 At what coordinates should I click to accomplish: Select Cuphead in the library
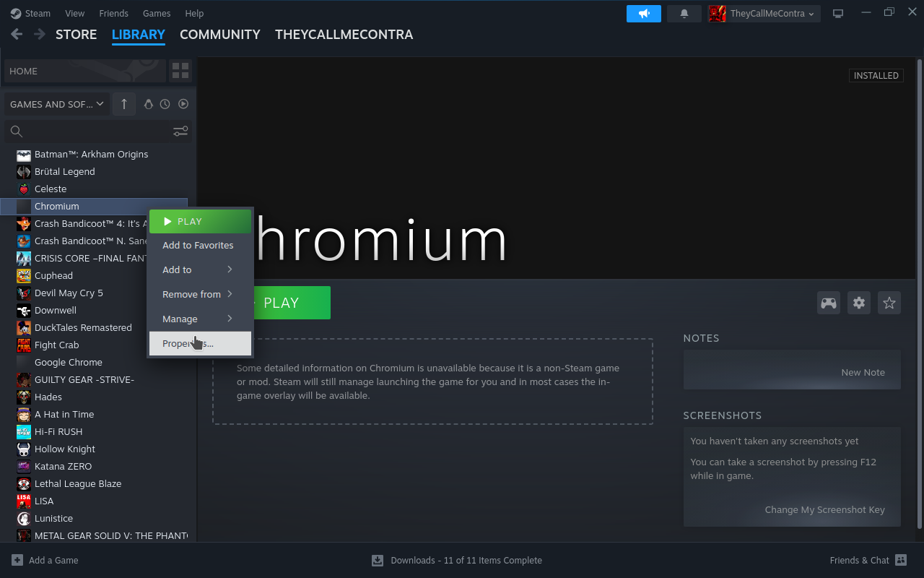94,275
